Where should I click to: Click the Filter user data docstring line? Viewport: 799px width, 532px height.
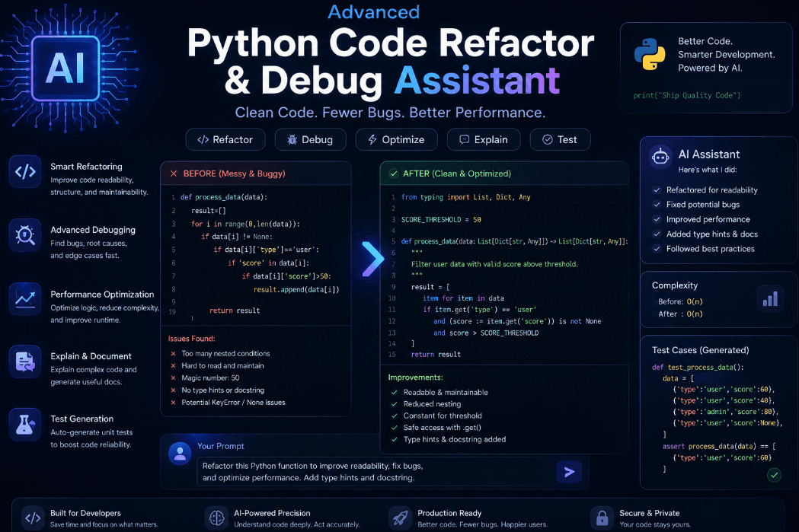tap(494, 264)
